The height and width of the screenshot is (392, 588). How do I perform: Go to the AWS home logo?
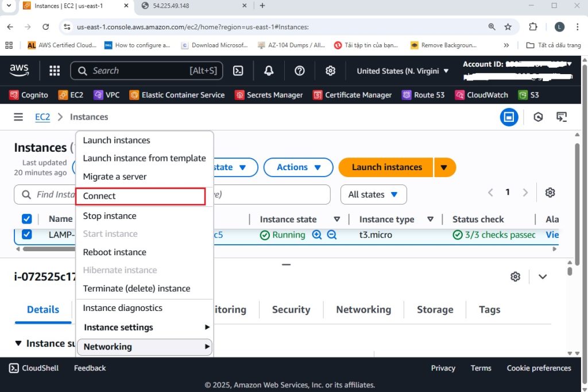(19, 70)
